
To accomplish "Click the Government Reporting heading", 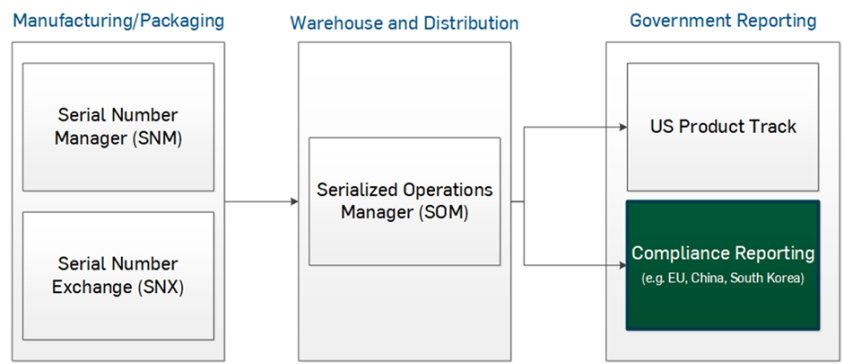I will (723, 20).
